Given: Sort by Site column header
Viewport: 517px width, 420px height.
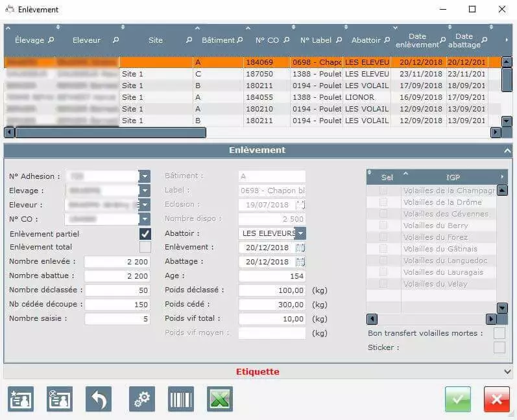Looking at the screenshot, I should tap(156, 40).
